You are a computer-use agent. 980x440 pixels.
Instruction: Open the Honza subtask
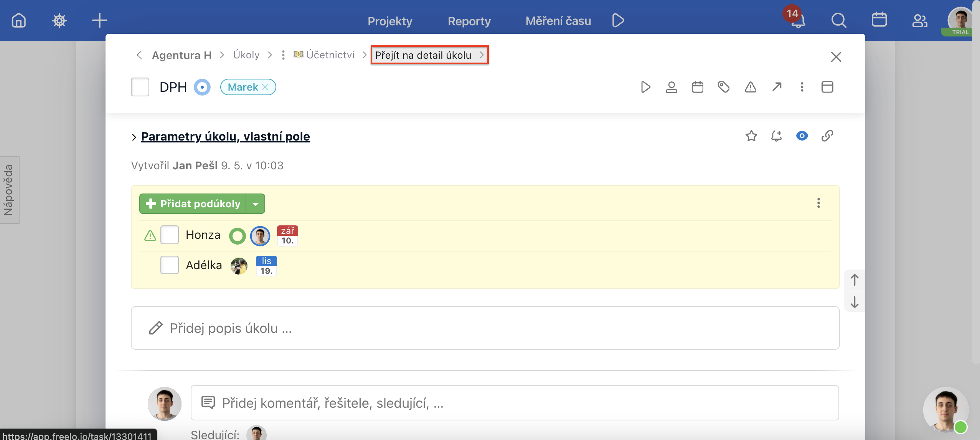pos(203,235)
